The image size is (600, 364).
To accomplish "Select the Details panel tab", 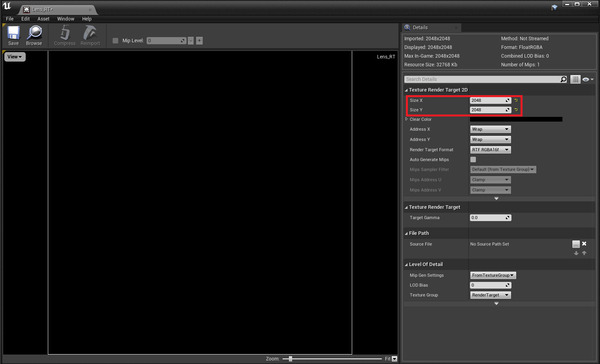I will click(431, 28).
